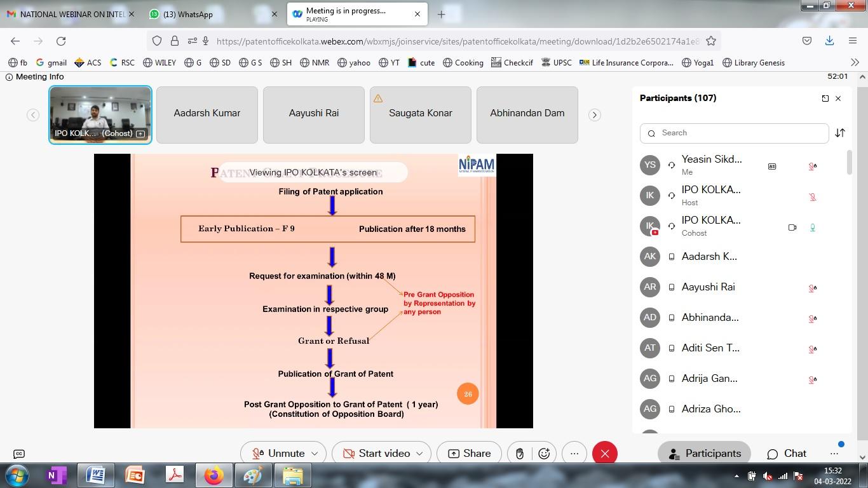Show next video thumbnails arrow
The width and height of the screenshot is (868, 488).
coord(595,115)
